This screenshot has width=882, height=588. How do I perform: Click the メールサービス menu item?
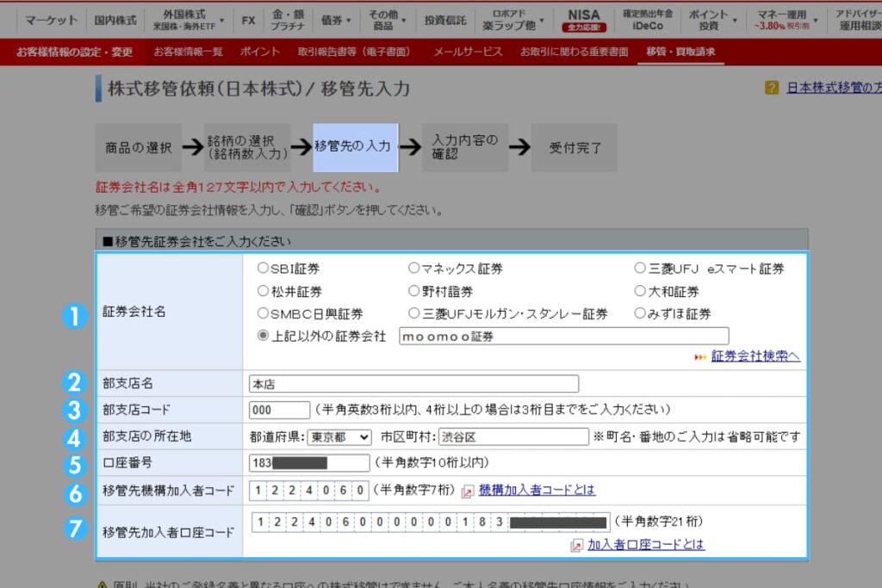coord(470,53)
